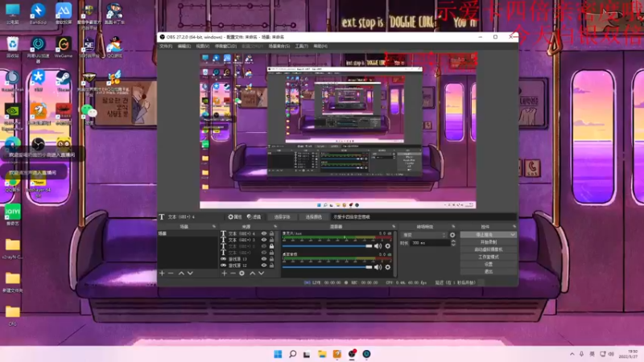Open the 停靠窗口(D) menu in OBS
This screenshot has width=644, height=362.
coord(225,46)
